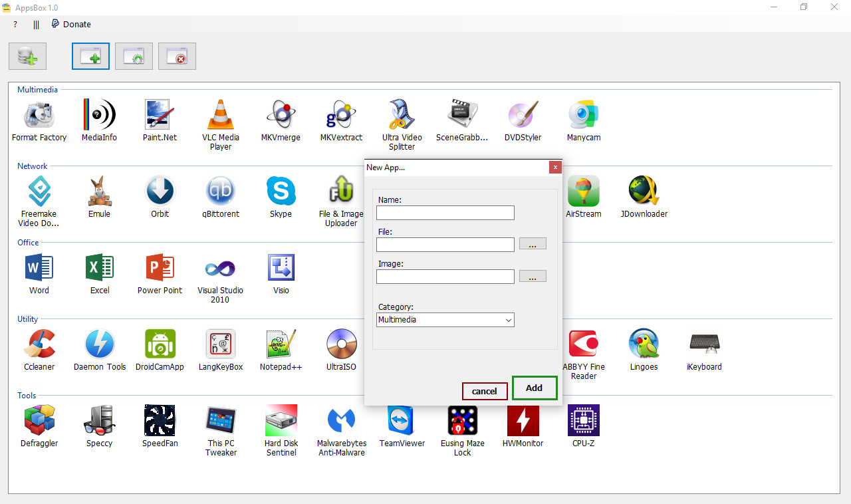Launch Eusing Maze Lock

(462, 421)
